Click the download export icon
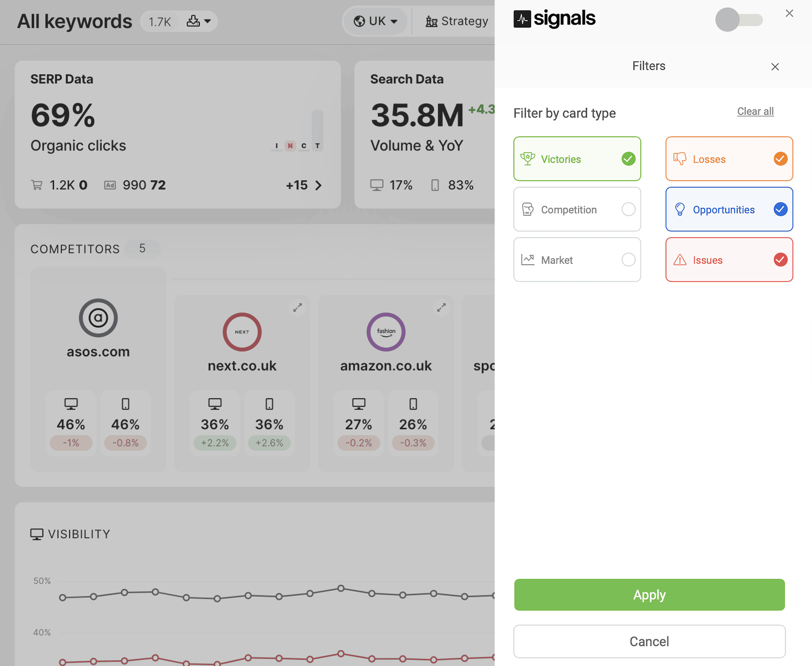The height and width of the screenshot is (666, 812). click(193, 21)
